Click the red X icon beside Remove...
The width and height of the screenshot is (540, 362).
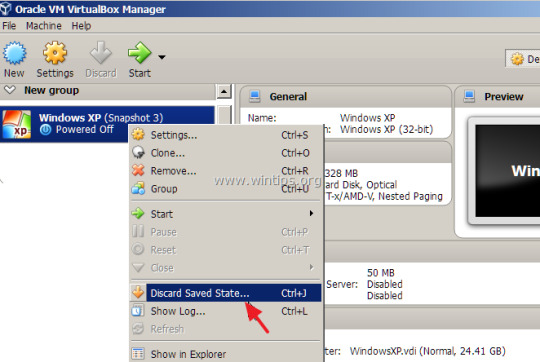pos(138,170)
